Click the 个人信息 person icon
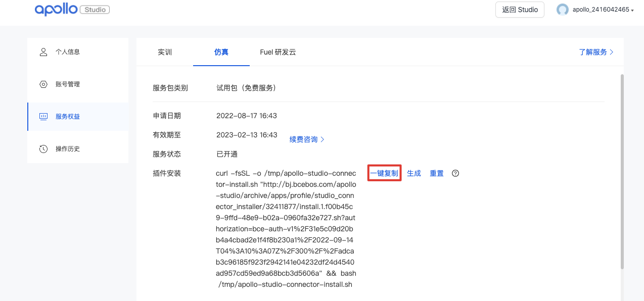Screen dimensions: 644x301 point(43,52)
